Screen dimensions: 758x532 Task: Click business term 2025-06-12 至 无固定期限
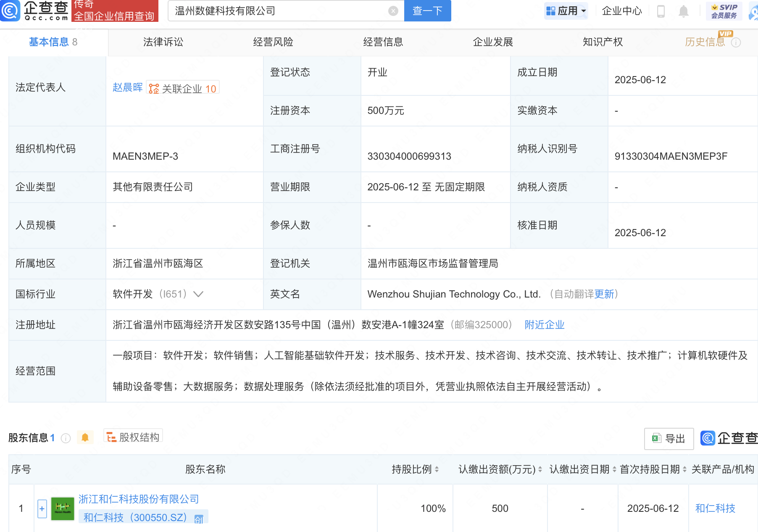click(426, 187)
